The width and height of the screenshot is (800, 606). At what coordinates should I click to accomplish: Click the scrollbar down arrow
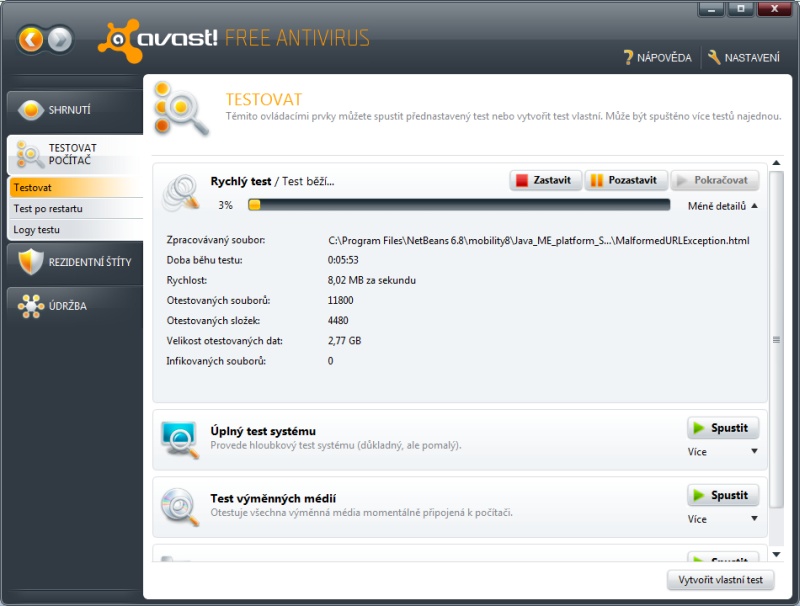(x=776, y=554)
